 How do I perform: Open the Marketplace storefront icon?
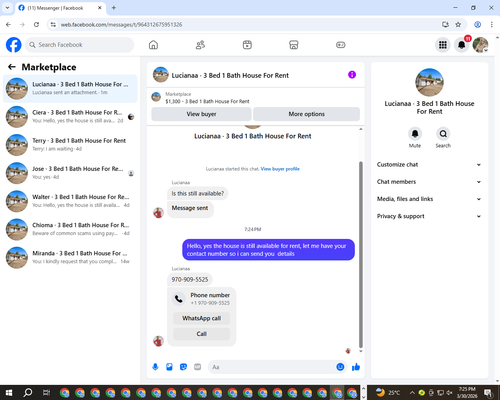pos(294,45)
